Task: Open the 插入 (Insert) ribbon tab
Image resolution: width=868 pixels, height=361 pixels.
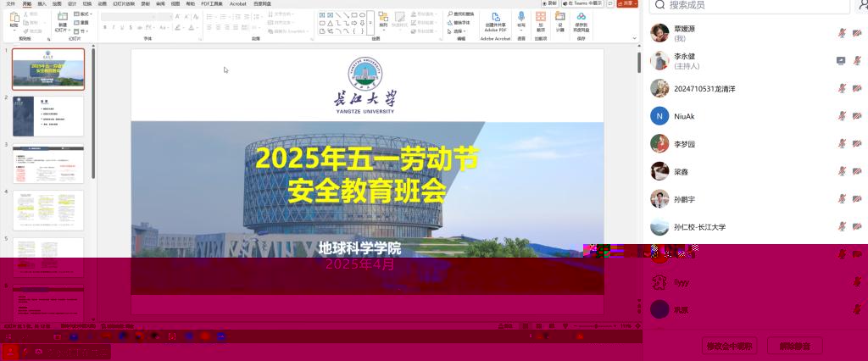Action: click(42, 4)
